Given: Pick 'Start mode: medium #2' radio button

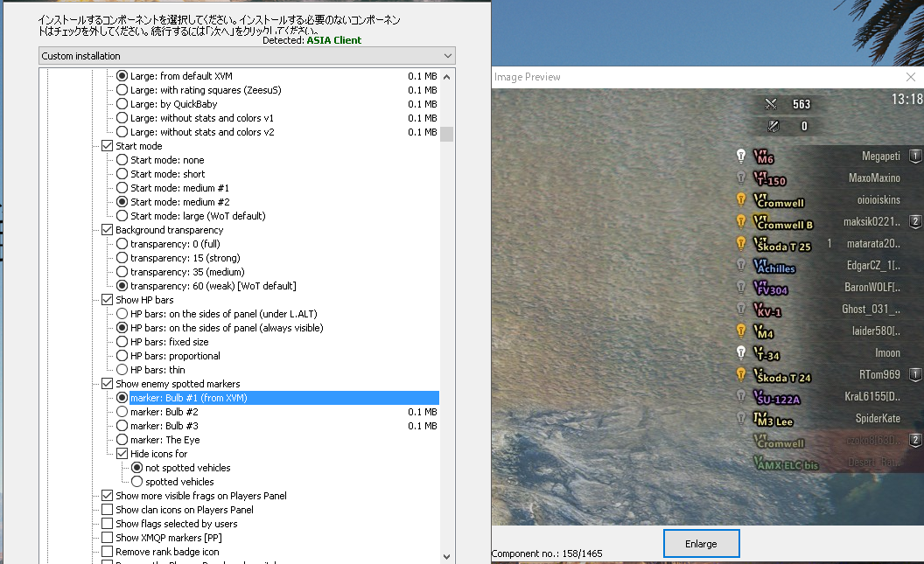Looking at the screenshot, I should click(x=122, y=202).
